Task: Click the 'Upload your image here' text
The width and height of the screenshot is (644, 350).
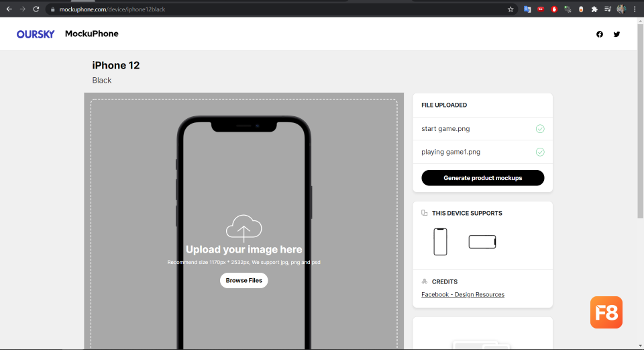Action: [x=244, y=249]
